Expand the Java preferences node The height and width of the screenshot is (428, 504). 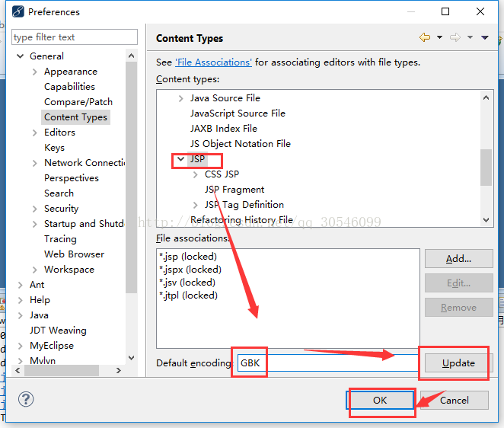21,315
